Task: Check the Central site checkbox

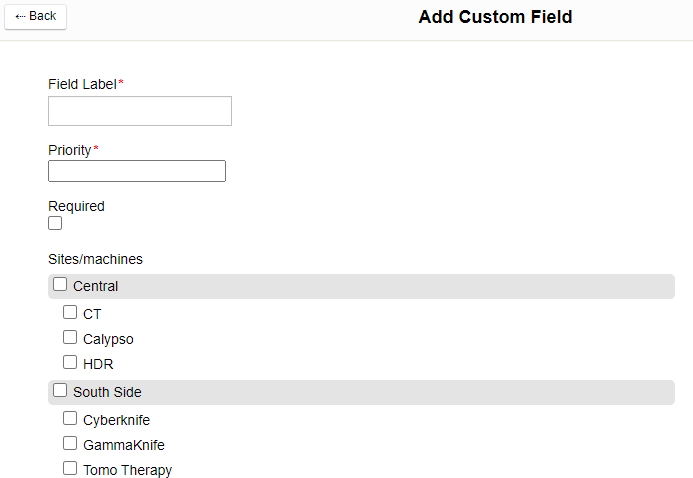Action: tap(60, 285)
